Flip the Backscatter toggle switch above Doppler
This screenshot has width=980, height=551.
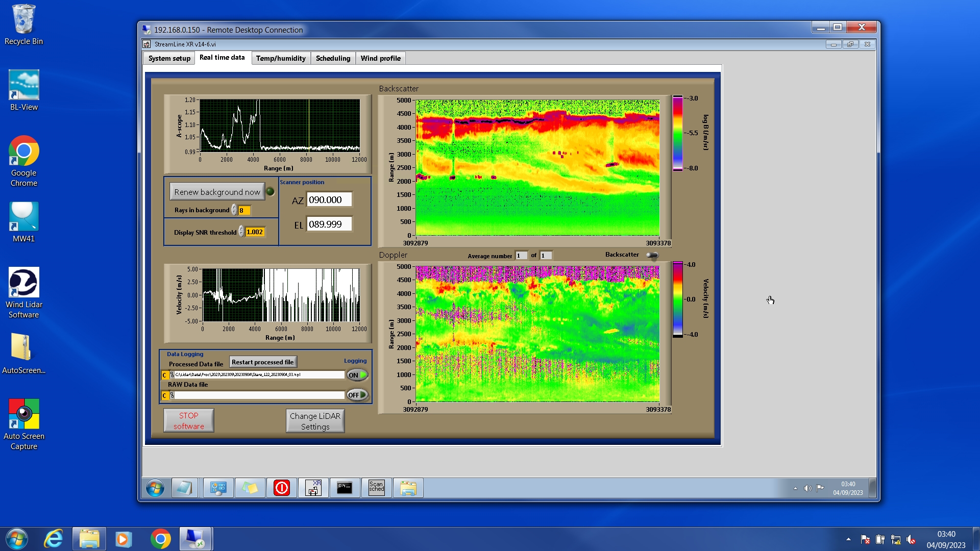pyautogui.click(x=652, y=255)
